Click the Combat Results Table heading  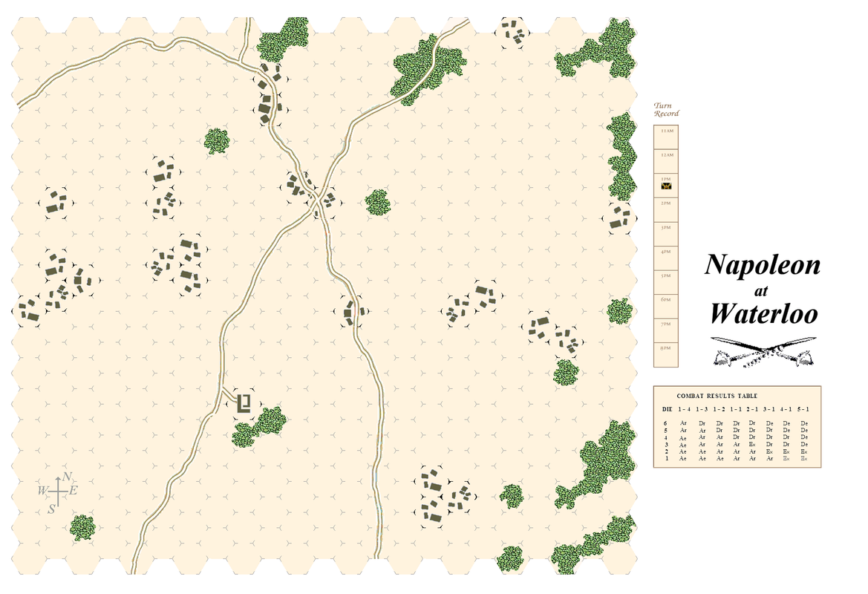(x=717, y=396)
